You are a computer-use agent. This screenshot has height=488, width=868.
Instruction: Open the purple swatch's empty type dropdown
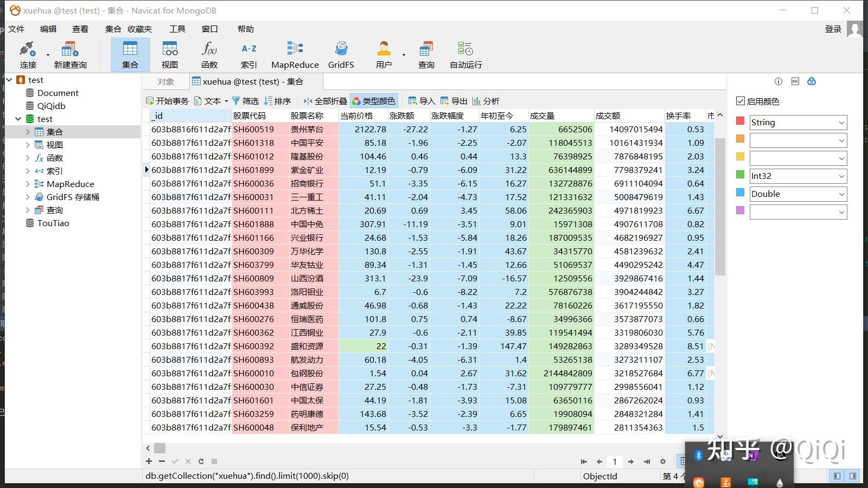point(798,212)
